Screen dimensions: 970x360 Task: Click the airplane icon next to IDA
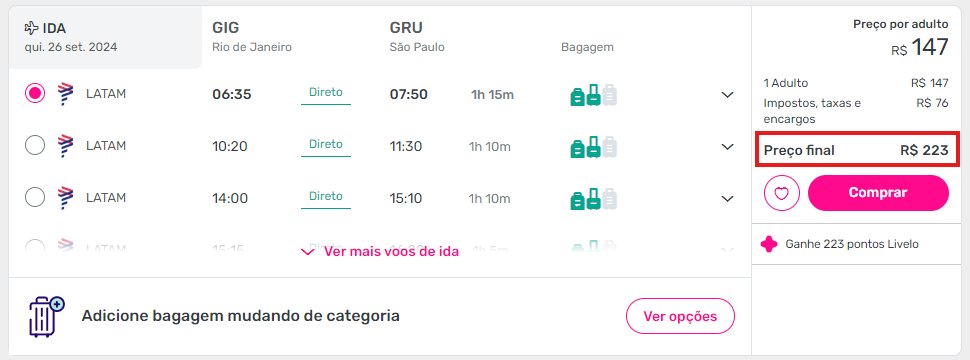31,28
